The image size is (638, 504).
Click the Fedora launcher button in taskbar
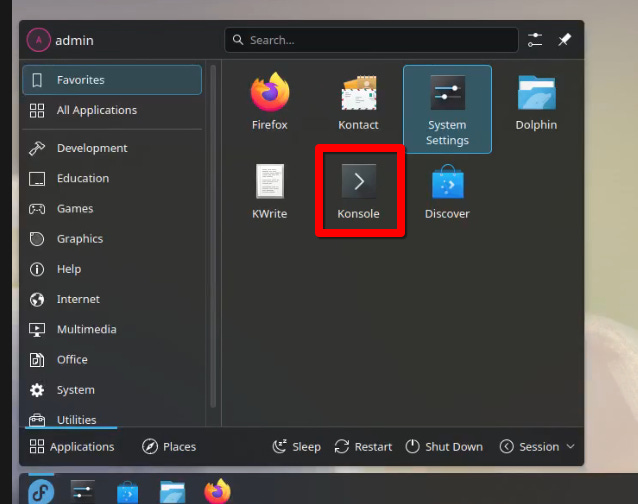click(x=41, y=491)
